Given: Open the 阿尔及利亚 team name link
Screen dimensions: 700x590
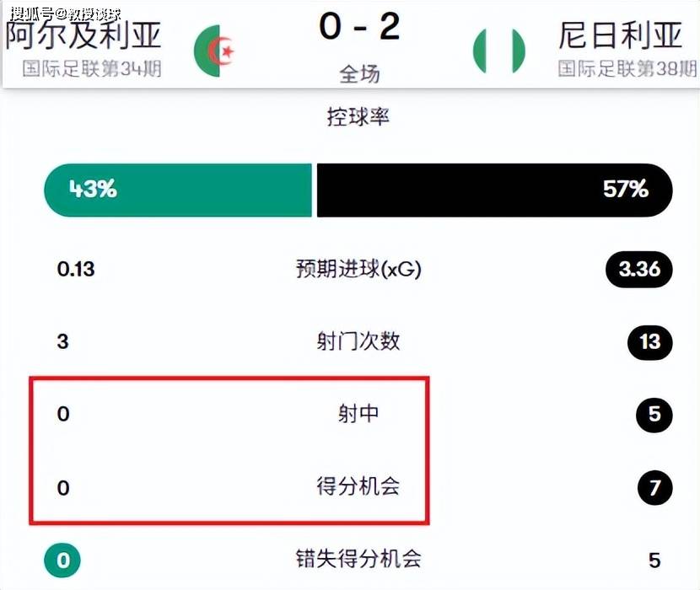Looking at the screenshot, I should pyautogui.click(x=83, y=35).
